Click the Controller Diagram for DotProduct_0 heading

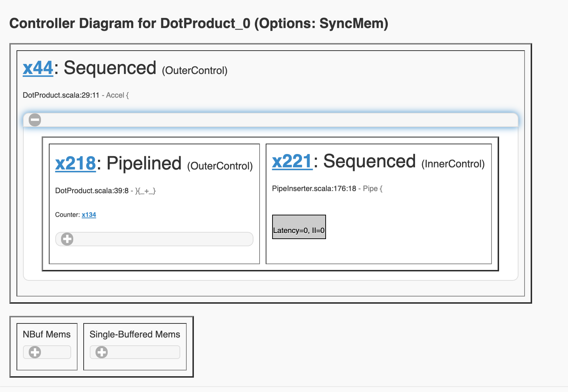point(199,23)
